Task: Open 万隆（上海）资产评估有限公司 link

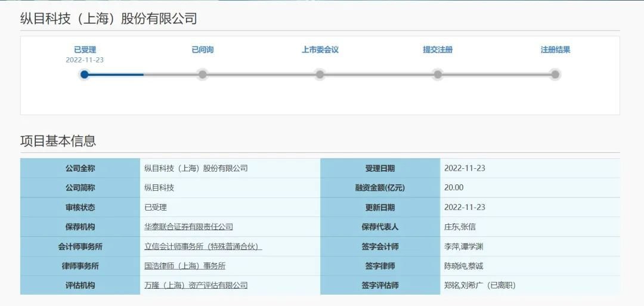Action: click(196, 285)
